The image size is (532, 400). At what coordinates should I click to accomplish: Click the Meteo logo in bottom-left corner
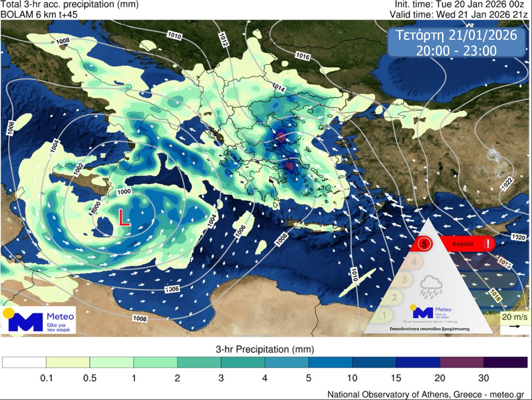38,320
